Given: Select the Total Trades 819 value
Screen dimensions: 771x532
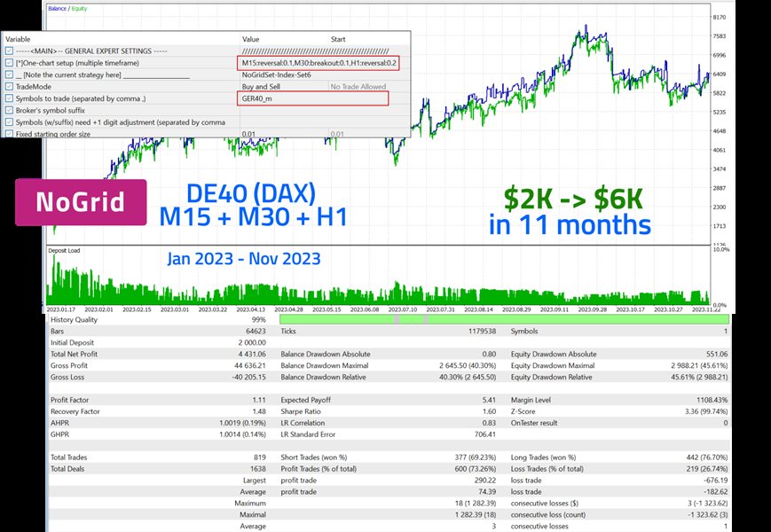Looking at the screenshot, I should 260,458.
